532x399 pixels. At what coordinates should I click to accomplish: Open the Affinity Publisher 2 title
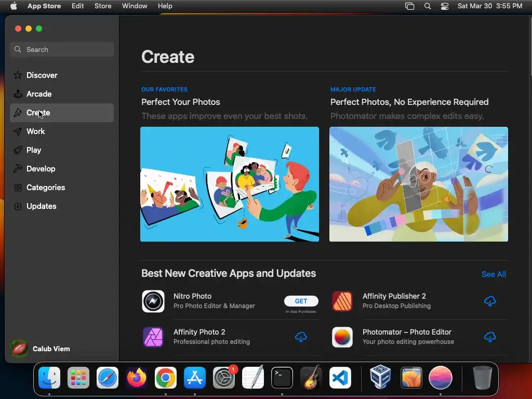pos(394,296)
